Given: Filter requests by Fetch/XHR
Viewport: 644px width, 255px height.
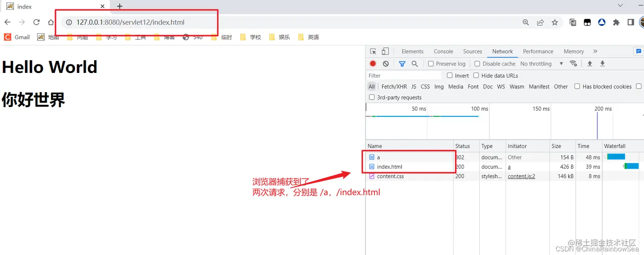Looking at the screenshot, I should 394,87.
